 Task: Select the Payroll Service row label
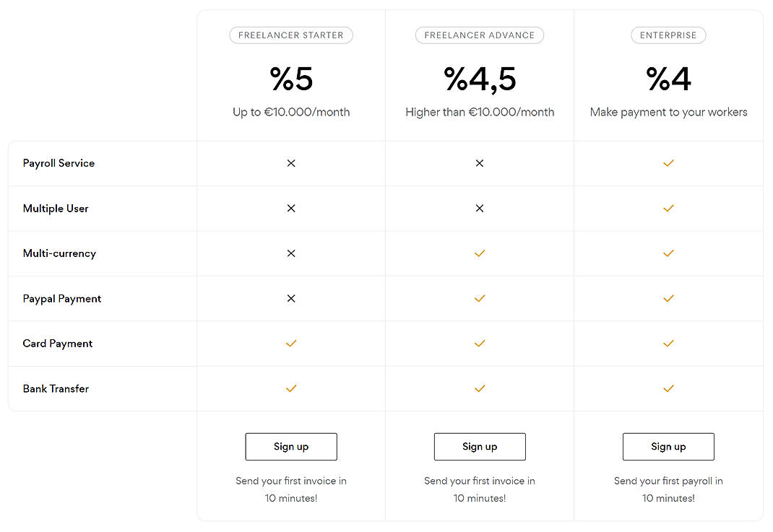(x=59, y=163)
